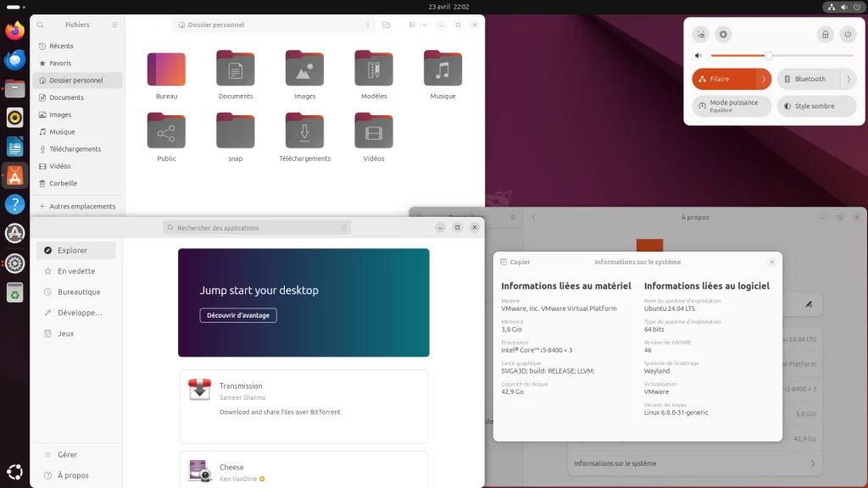868x488 pixels.
Task: Click the Dossier personnel path bar
Action: pos(274,25)
